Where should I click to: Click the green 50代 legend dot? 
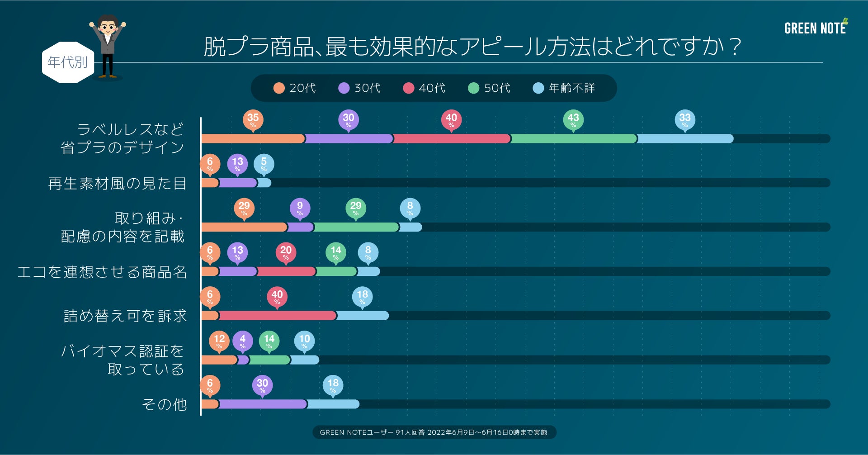(473, 88)
